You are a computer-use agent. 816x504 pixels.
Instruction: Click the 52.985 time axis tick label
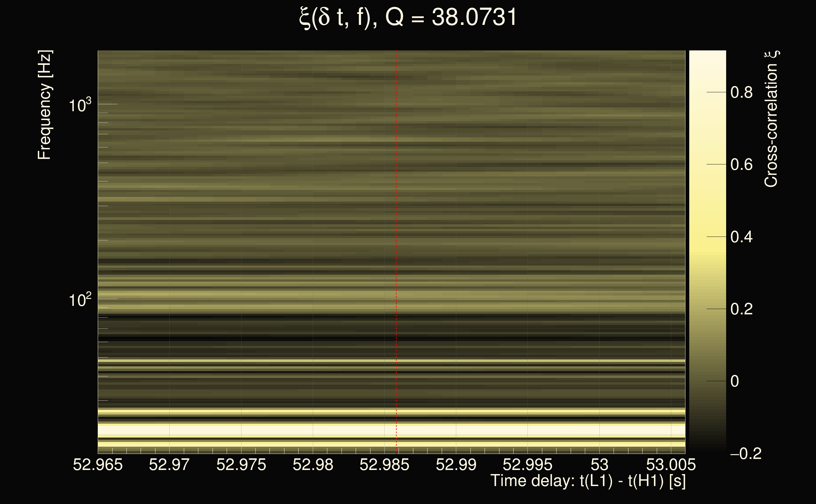384,465
